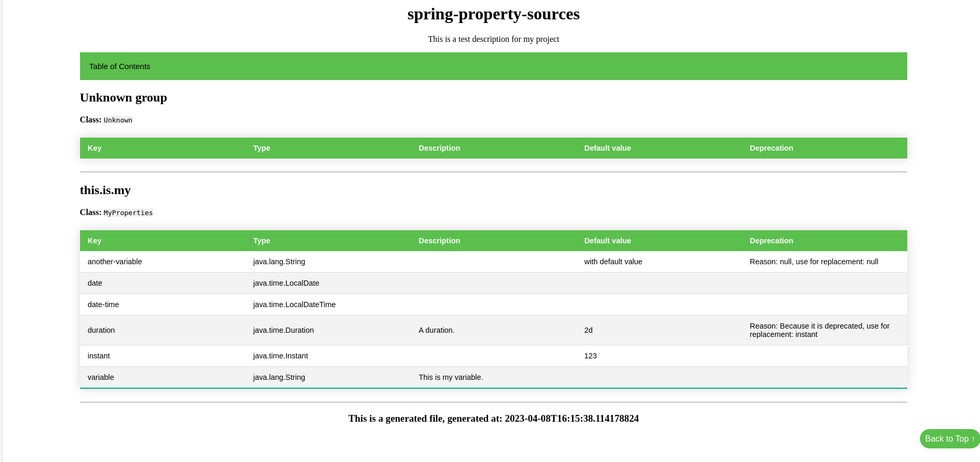Select the java.lang.String type of another-variable

pos(329,262)
